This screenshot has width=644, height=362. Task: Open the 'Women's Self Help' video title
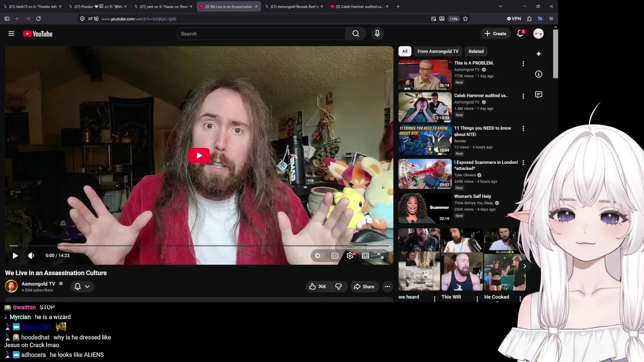click(x=472, y=197)
